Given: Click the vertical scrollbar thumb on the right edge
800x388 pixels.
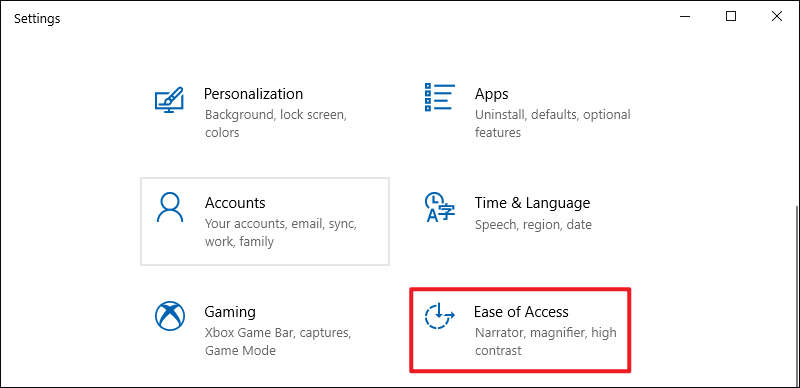Looking at the screenshot, I should tap(796, 296).
